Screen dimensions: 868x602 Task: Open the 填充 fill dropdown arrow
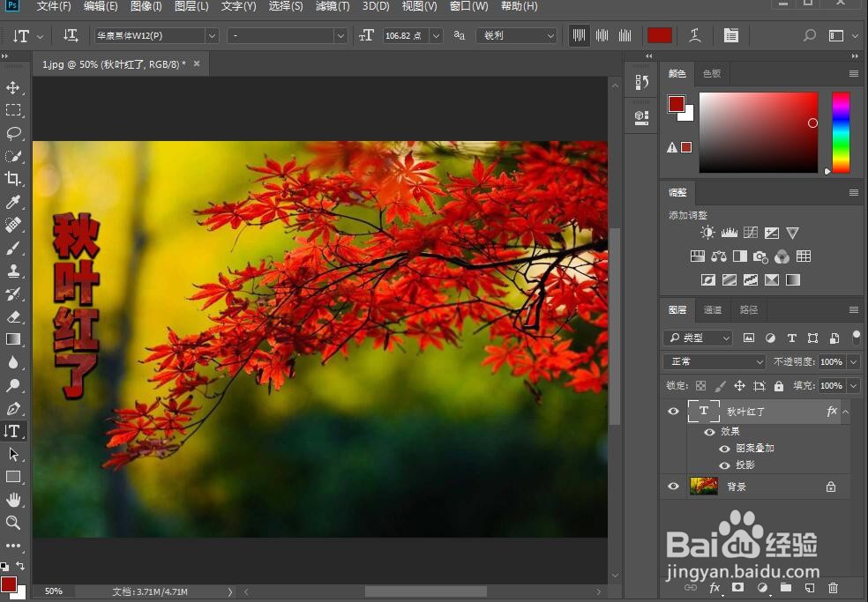point(854,386)
